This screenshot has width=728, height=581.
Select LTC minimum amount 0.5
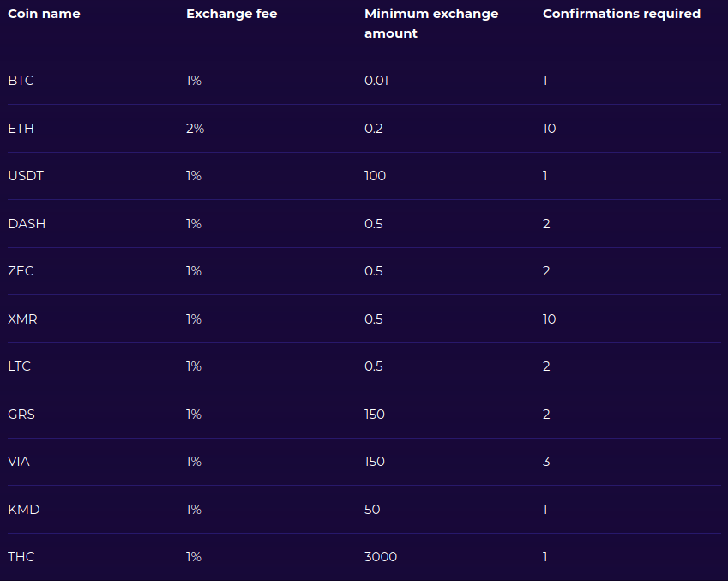point(374,366)
